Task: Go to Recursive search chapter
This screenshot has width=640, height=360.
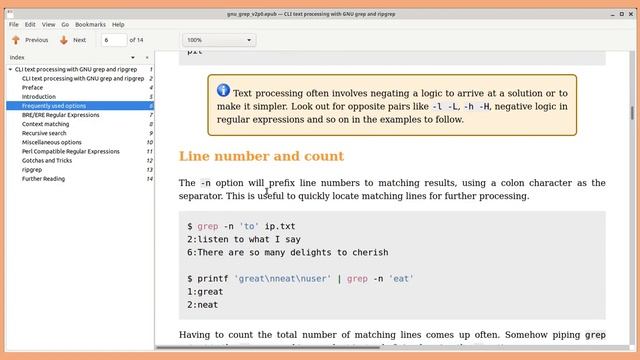Action: pos(44,133)
